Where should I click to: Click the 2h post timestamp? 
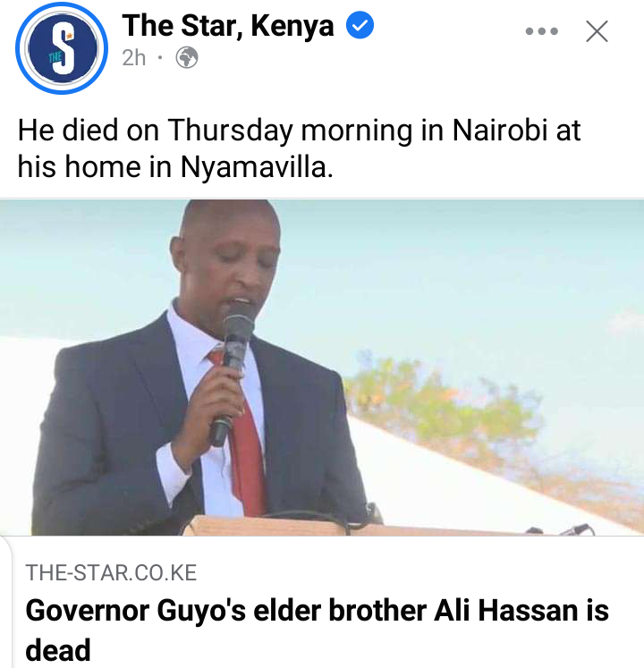(x=134, y=57)
